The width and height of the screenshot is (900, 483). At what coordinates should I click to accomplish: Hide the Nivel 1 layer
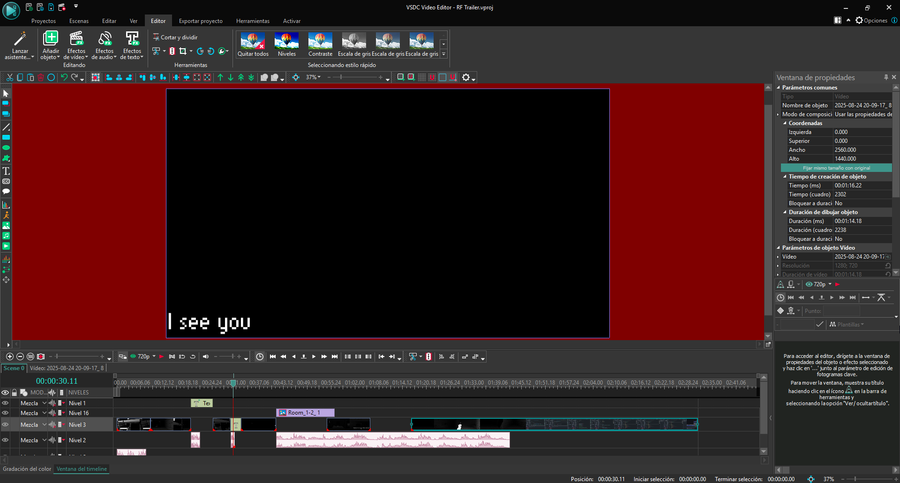(5, 403)
